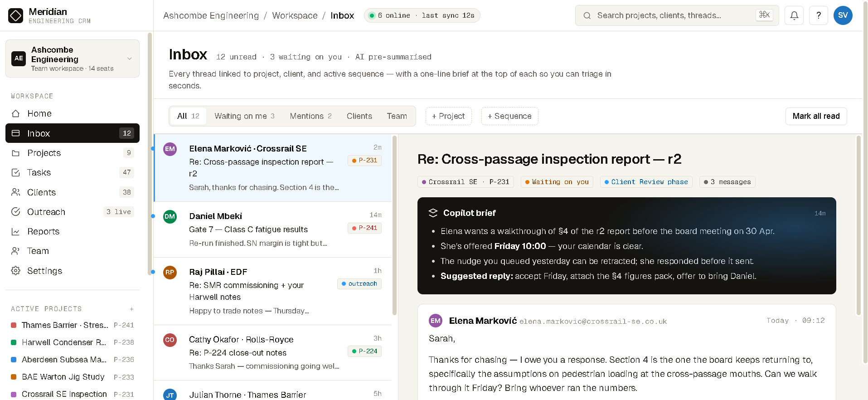Image resolution: width=868 pixels, height=400 pixels.
Task: Click the 3 live Outreach badge
Action: (119, 212)
